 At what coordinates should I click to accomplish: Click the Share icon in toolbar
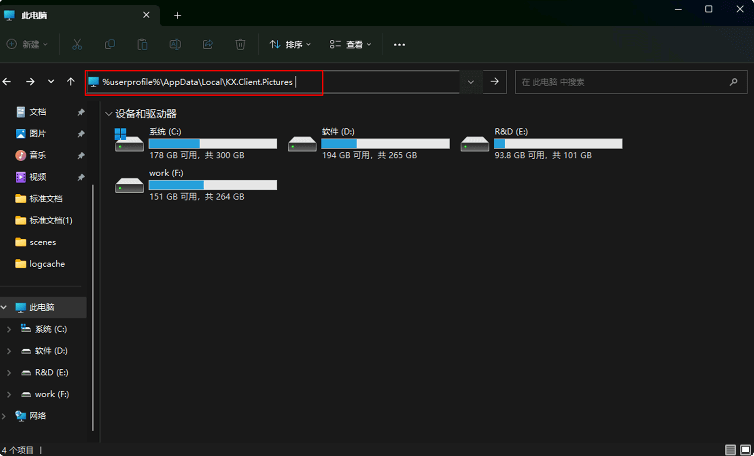[208, 44]
